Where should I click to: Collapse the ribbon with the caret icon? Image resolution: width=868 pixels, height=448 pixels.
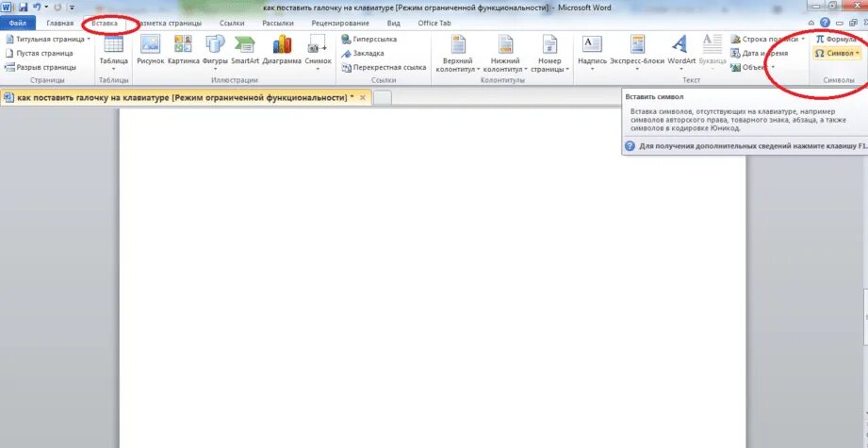[x=811, y=24]
